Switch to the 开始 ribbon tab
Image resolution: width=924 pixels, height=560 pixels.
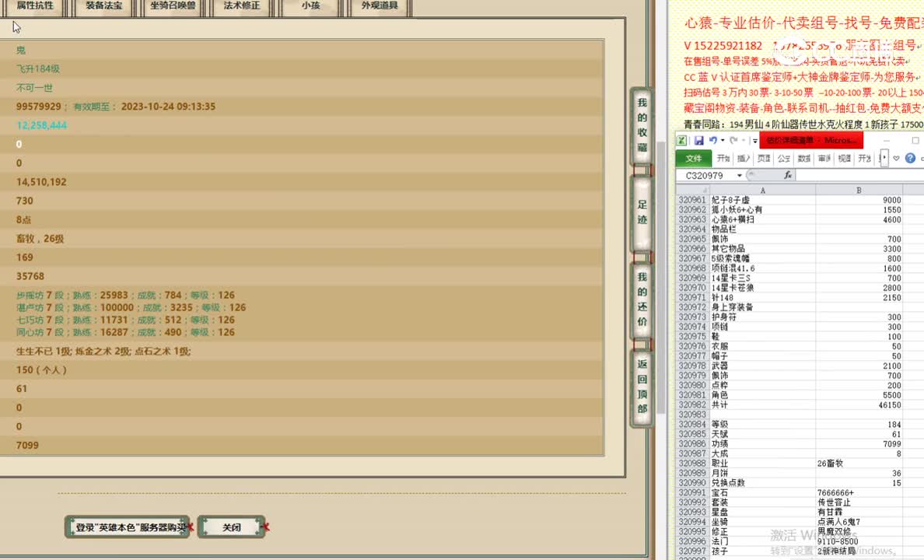coord(721,157)
